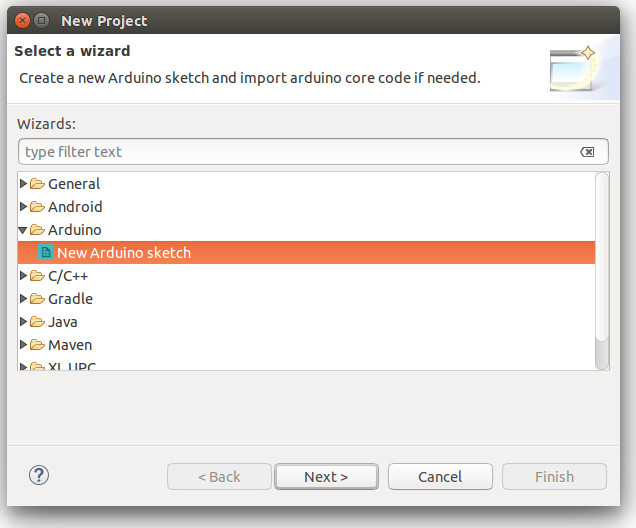
Task: Click the Maven folder icon
Action: point(37,345)
